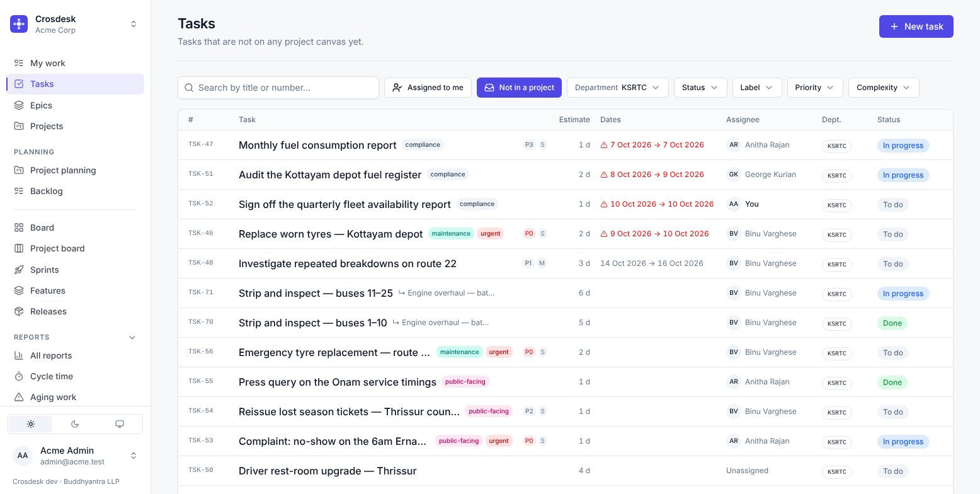The width and height of the screenshot is (980, 494).
Task: Click the Crosdesk logo icon
Action: click(x=19, y=24)
